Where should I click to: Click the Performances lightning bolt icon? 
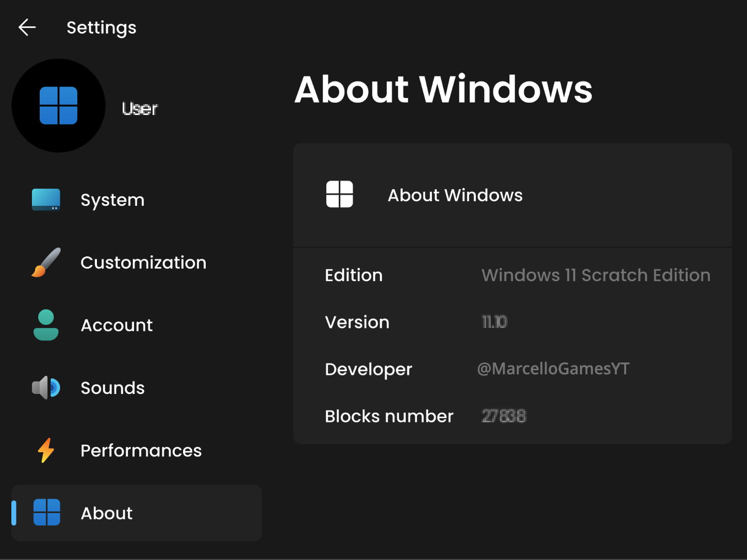[46, 450]
